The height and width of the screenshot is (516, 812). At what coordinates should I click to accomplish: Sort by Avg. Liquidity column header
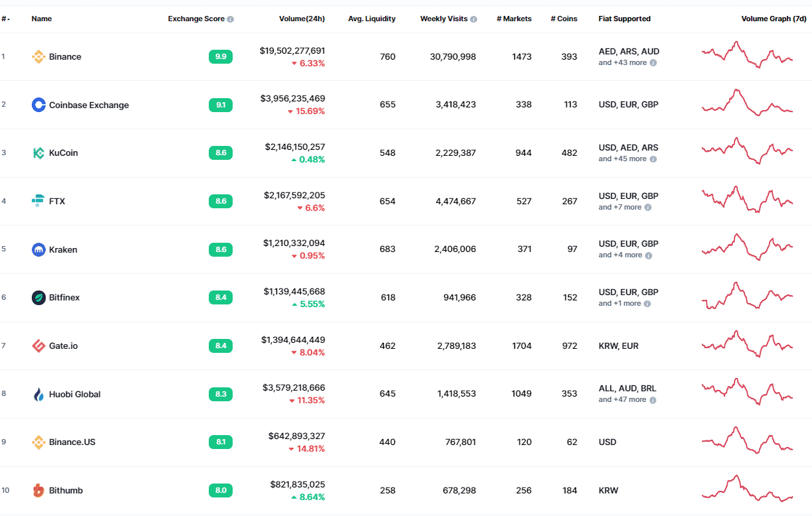point(371,19)
